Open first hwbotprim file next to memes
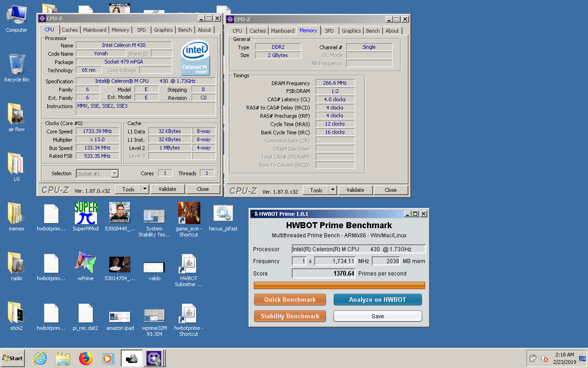588x368 pixels. tap(51, 217)
